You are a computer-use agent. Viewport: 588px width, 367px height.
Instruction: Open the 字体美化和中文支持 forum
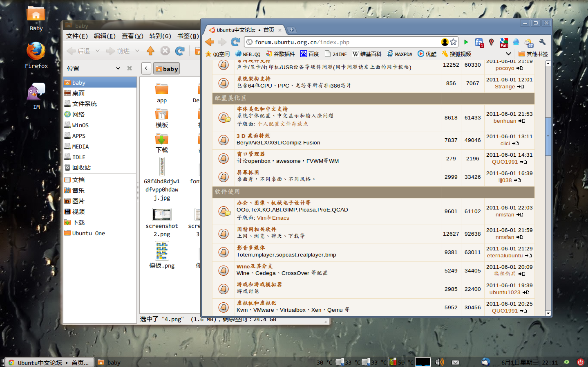(262, 109)
